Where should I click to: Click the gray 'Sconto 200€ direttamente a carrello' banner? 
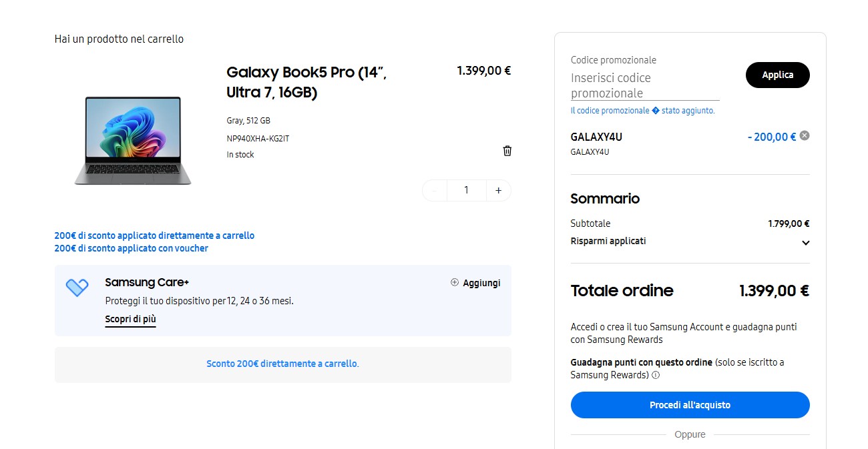tap(282, 364)
